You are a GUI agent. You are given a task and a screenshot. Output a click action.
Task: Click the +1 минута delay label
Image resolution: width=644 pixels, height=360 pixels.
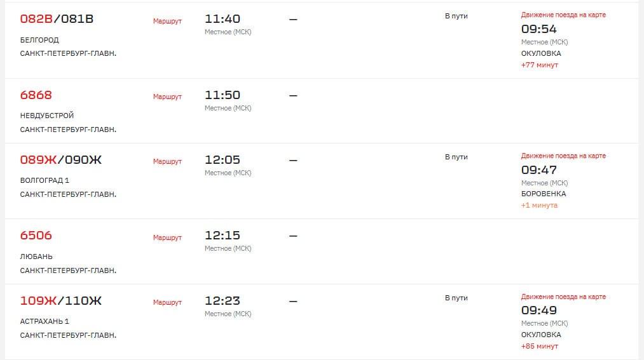539,205
